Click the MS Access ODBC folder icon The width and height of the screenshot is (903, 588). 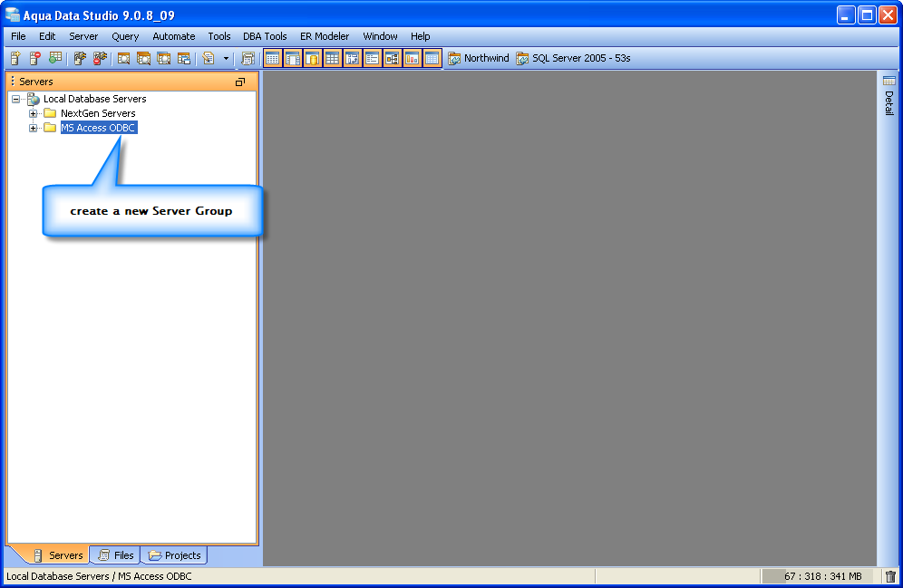(50, 127)
